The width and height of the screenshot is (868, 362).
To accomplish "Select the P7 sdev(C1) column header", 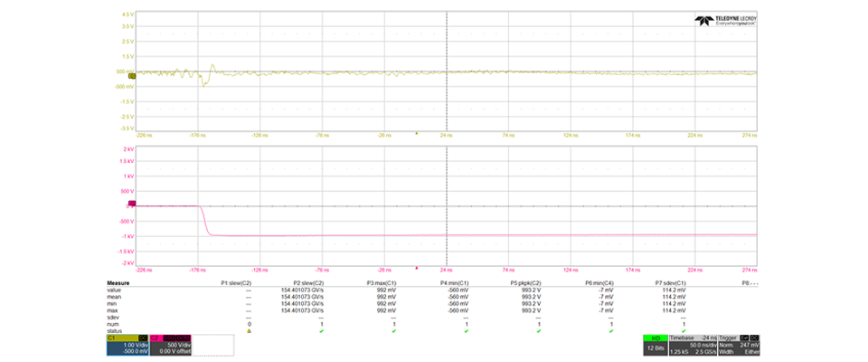I will pos(670,282).
